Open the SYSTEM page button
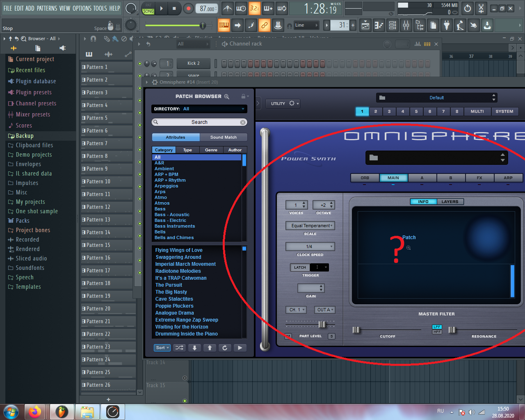The width and height of the screenshot is (525, 420). coord(504,111)
